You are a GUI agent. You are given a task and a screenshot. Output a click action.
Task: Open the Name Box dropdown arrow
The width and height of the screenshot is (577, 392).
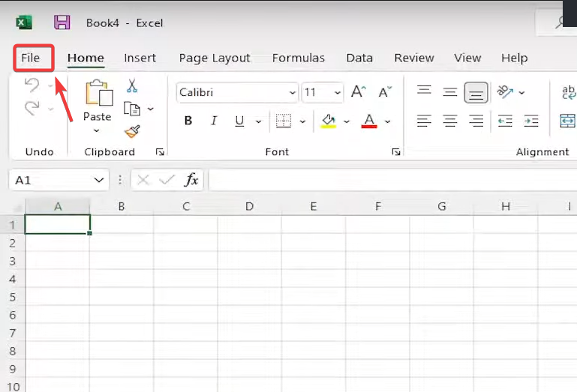[99, 180]
